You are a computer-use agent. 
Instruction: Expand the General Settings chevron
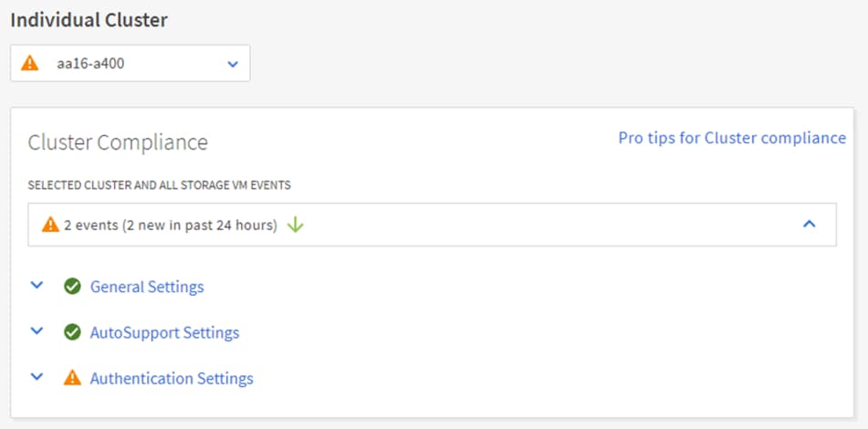37,285
